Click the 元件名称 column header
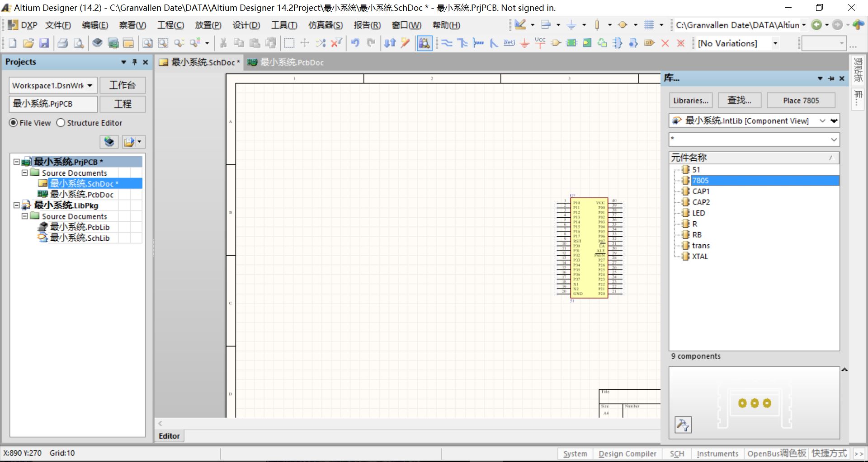The width and height of the screenshot is (868, 462). tap(754, 158)
